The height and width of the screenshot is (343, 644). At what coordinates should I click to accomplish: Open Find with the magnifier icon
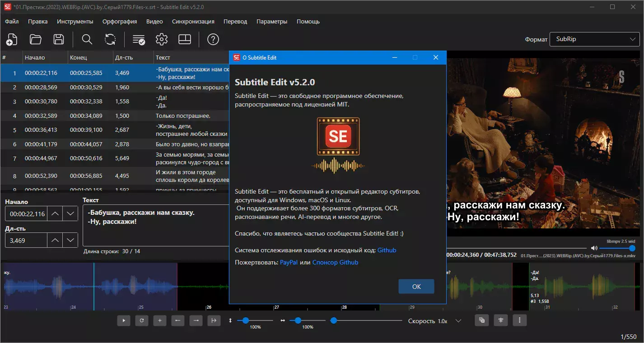[x=87, y=39]
